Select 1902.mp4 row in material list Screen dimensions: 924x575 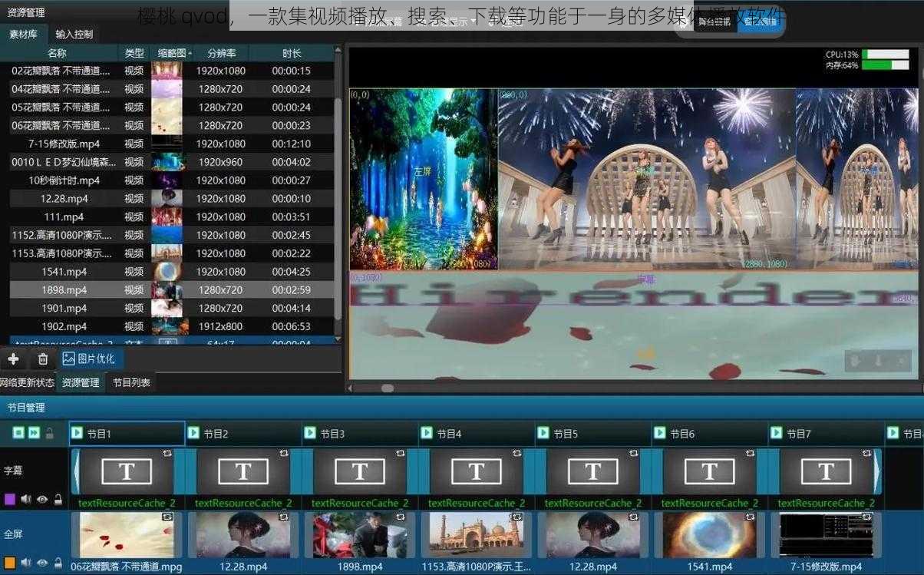coord(171,327)
